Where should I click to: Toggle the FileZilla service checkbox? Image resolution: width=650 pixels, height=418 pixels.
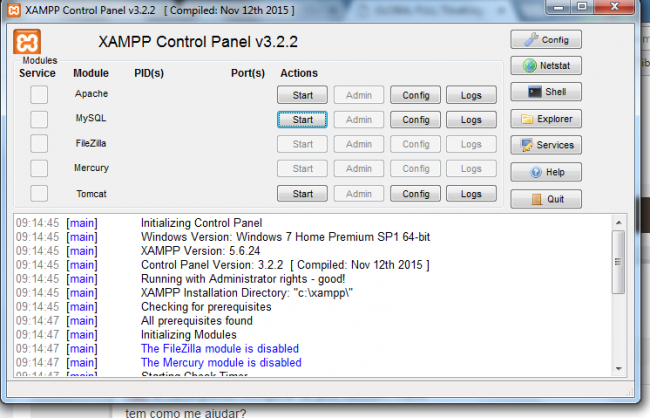[x=39, y=144]
